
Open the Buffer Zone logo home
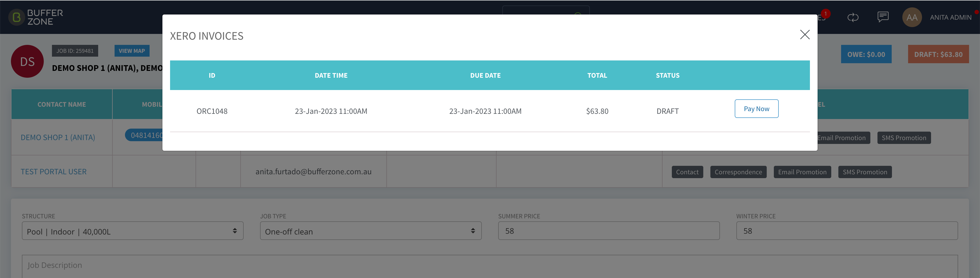pyautogui.click(x=36, y=17)
